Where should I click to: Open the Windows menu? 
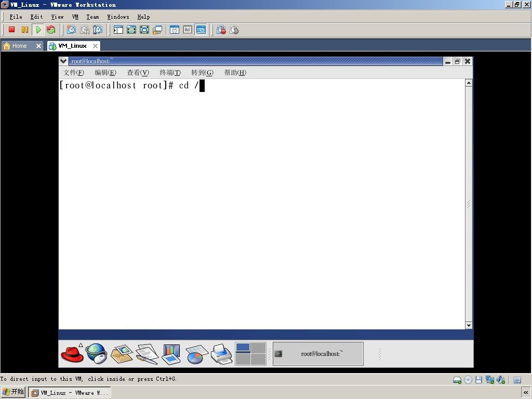point(118,17)
